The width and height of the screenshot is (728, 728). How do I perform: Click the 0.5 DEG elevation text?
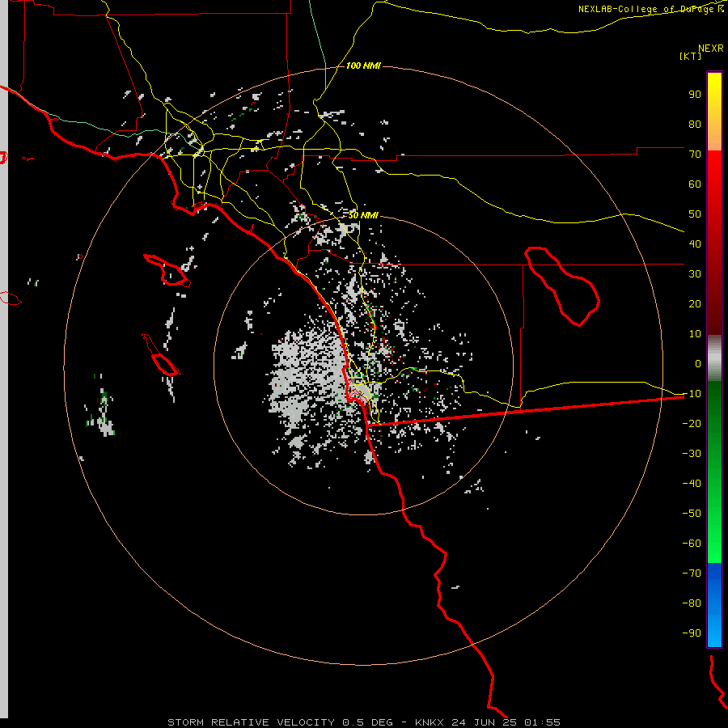click(x=368, y=722)
